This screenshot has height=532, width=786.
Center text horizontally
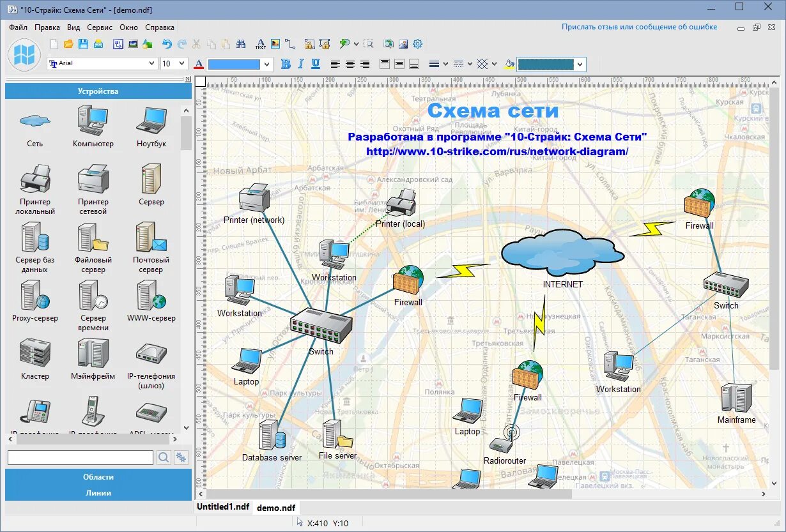(x=350, y=64)
